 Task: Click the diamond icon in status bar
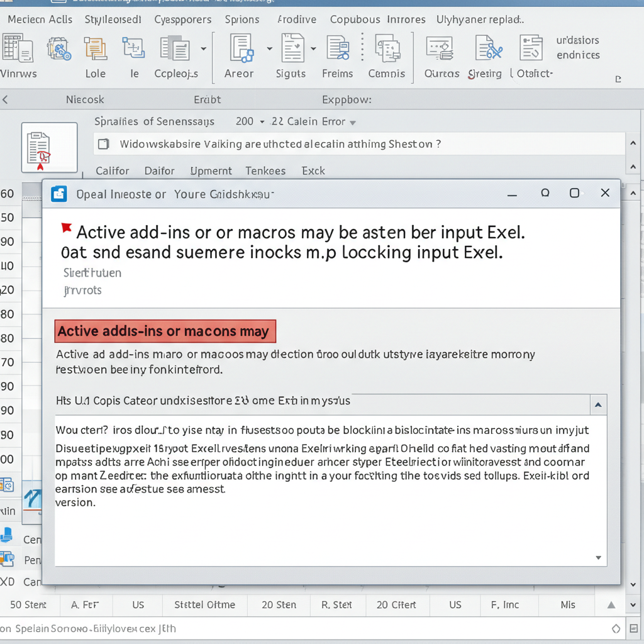tap(616, 629)
